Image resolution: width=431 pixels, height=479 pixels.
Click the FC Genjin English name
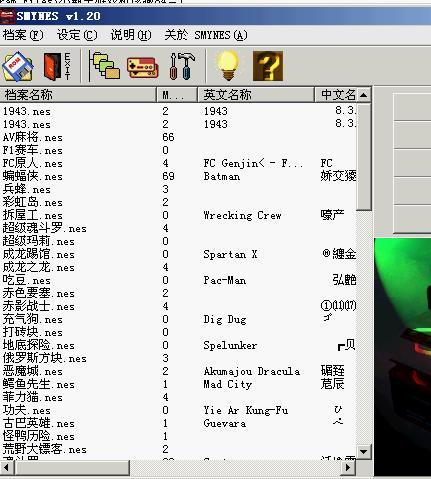pyautogui.click(x=253, y=163)
